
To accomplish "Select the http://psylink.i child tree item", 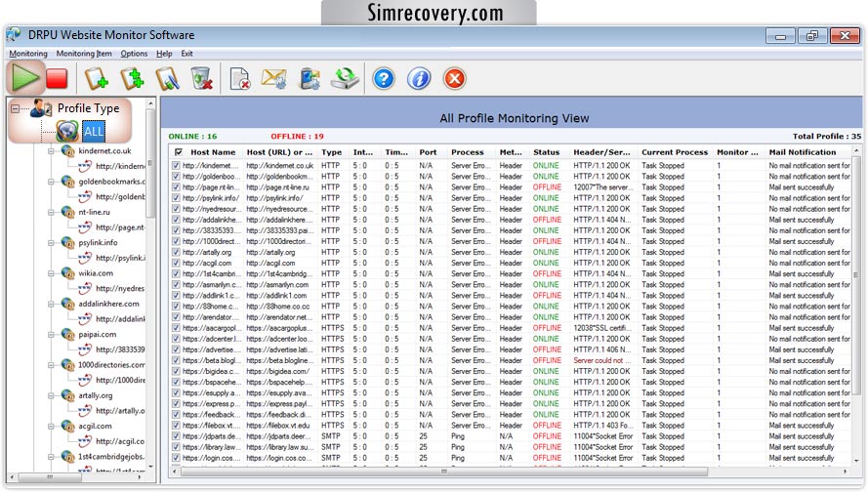I will (x=120, y=258).
